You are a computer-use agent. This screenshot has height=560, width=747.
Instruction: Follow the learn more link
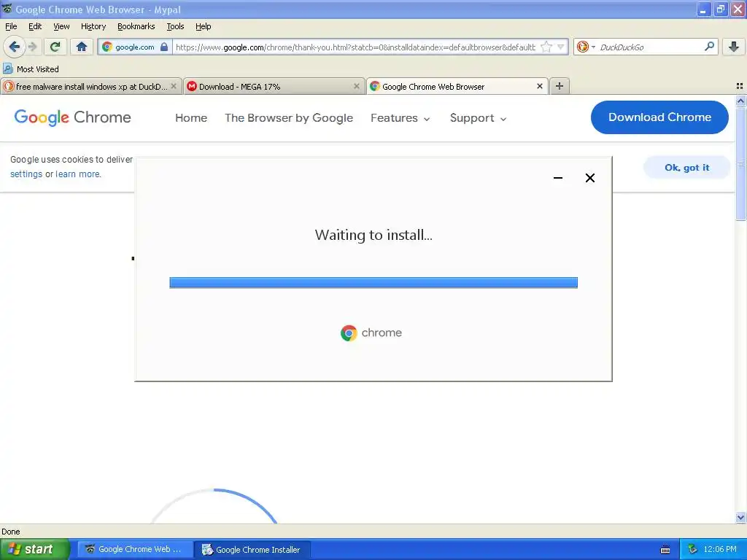tap(77, 174)
